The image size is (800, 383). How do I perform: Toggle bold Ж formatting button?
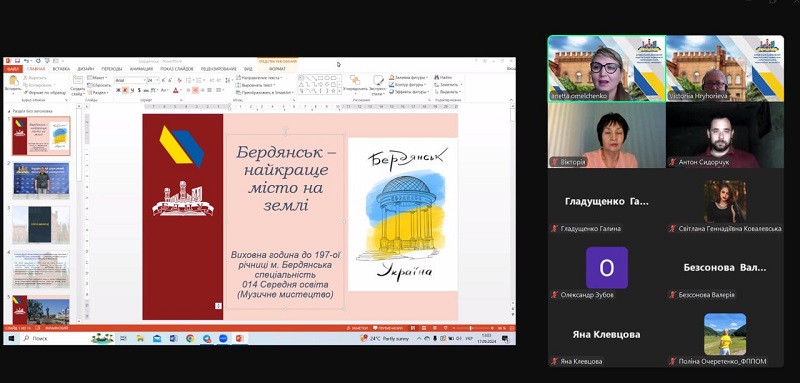tap(118, 90)
